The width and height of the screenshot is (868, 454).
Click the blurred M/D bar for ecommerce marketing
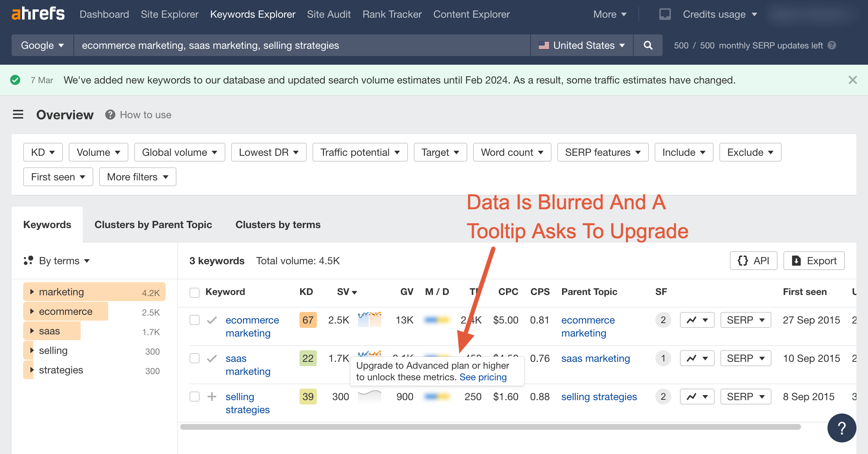point(437,320)
